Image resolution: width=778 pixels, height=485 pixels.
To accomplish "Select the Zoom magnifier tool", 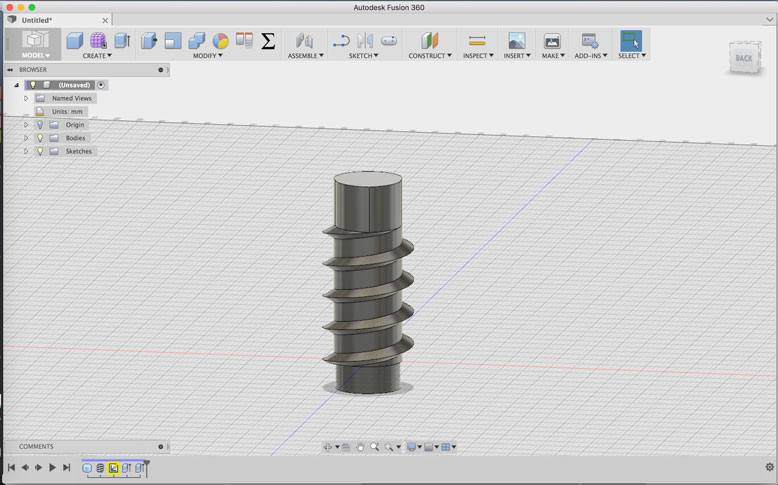I will (375, 447).
